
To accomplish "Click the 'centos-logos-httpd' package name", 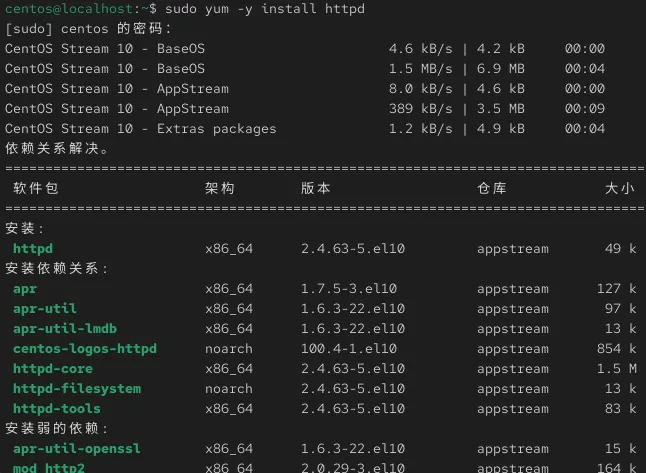I will point(85,349).
